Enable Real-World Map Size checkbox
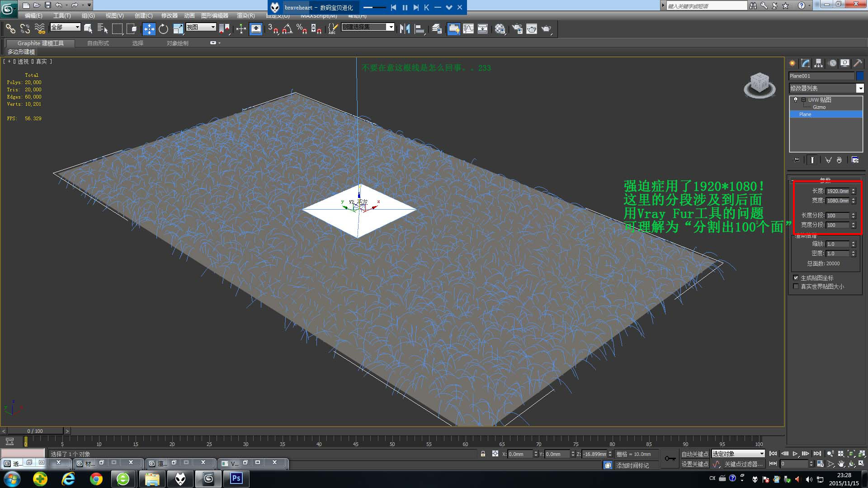This screenshot has width=868, height=488. [796, 286]
